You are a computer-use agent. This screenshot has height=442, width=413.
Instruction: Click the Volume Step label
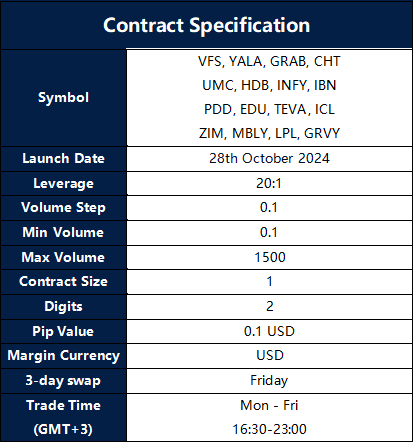click(x=63, y=208)
